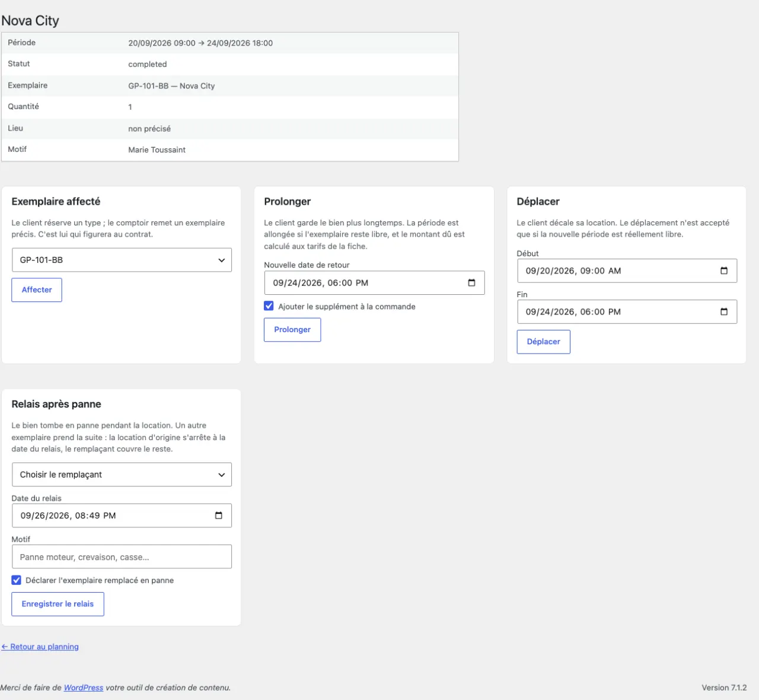Uncheck Ajouter le supplément à la commande
The width and height of the screenshot is (759, 700).
click(x=269, y=306)
